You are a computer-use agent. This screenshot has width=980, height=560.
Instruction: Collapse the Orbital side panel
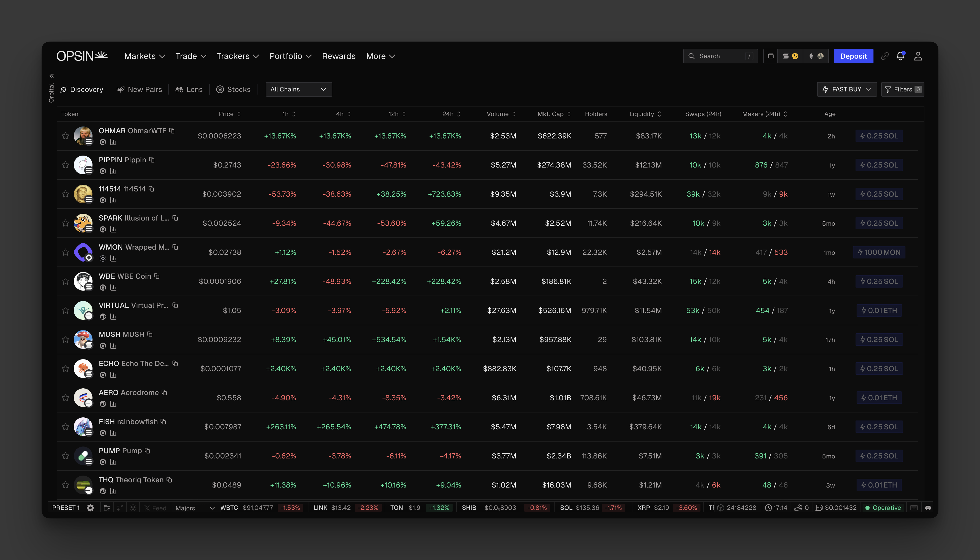pos(51,76)
